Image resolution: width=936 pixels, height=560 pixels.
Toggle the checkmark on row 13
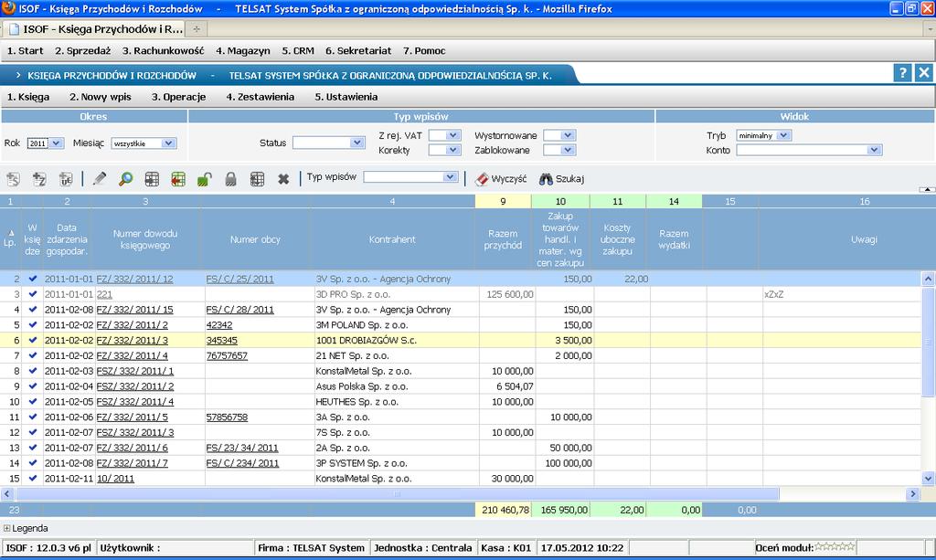(33, 448)
